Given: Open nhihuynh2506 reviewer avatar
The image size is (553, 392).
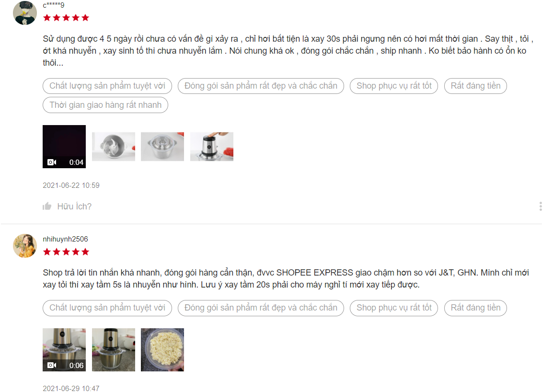Looking at the screenshot, I should 25,245.
